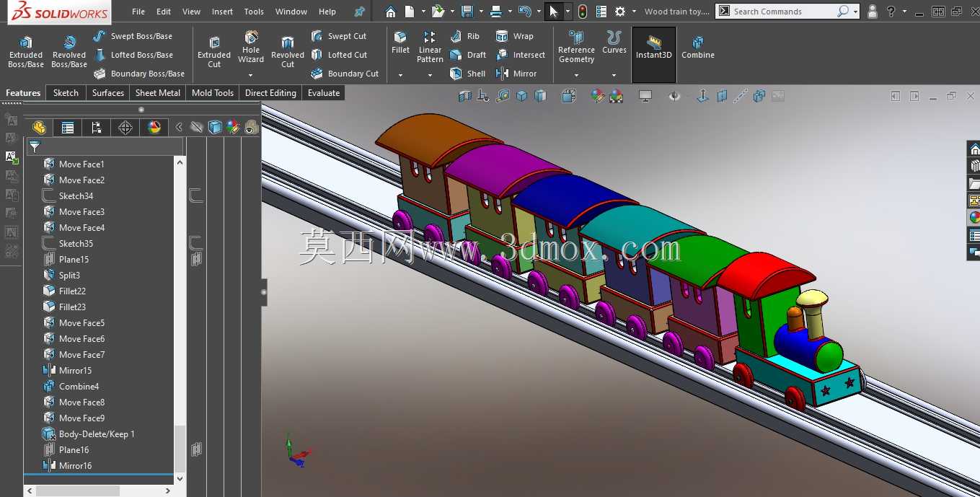This screenshot has width=980, height=497.
Task: Select the Linear Pattern tool
Action: coord(430,47)
